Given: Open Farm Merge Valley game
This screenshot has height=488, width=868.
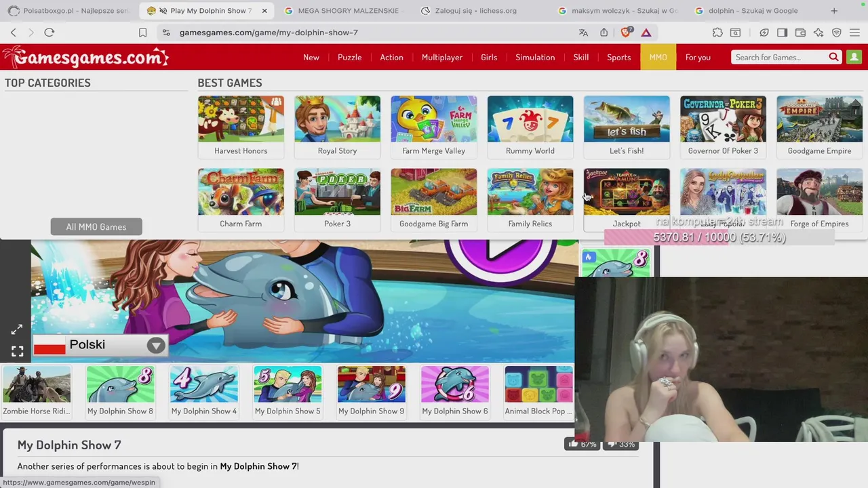Looking at the screenshot, I should coord(434,127).
